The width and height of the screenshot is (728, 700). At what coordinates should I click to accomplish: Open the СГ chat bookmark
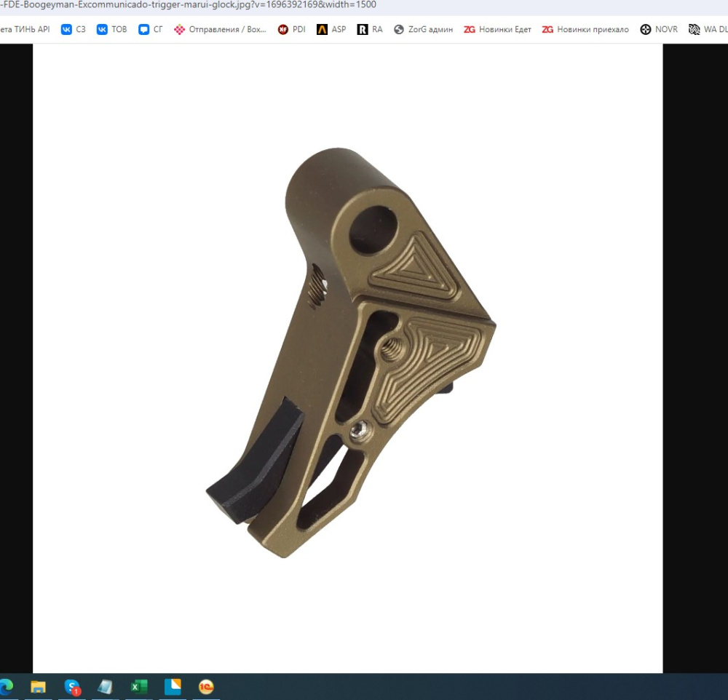151,29
